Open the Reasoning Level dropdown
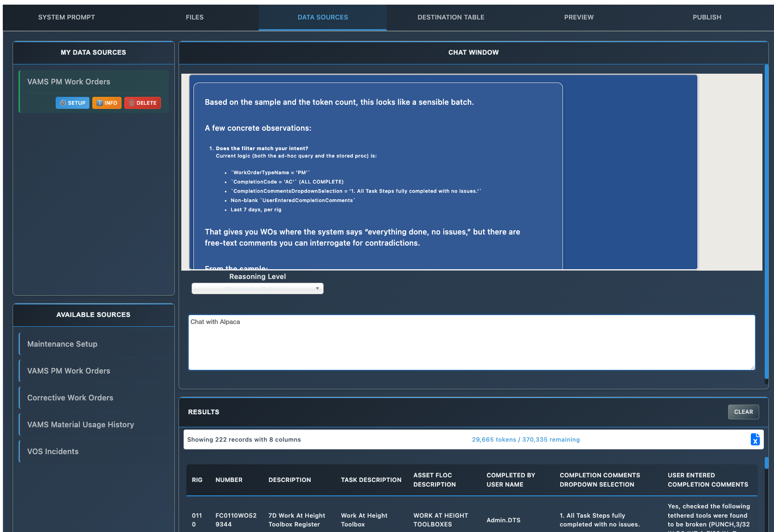The width and height of the screenshot is (774, 532). pos(257,288)
